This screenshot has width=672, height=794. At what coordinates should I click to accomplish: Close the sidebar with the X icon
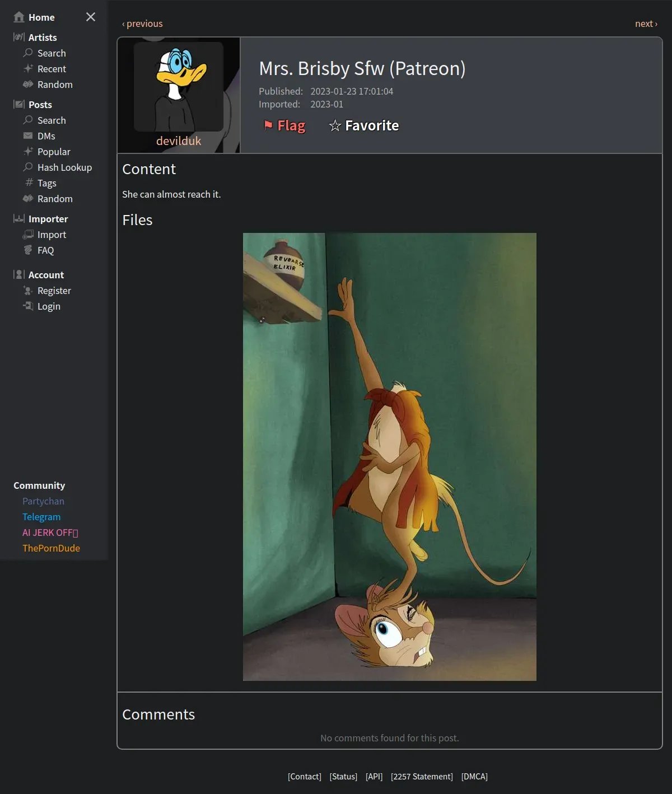coord(91,17)
